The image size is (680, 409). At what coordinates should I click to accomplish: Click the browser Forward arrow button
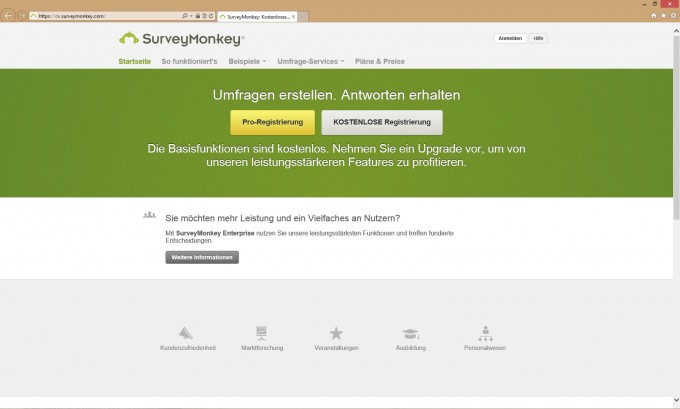tap(22, 16)
